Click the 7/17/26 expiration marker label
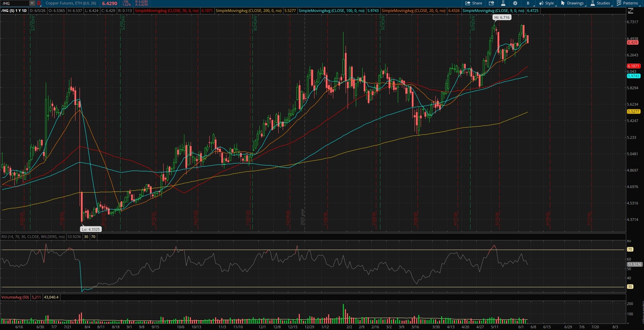644x330 pixels. [x=589, y=219]
